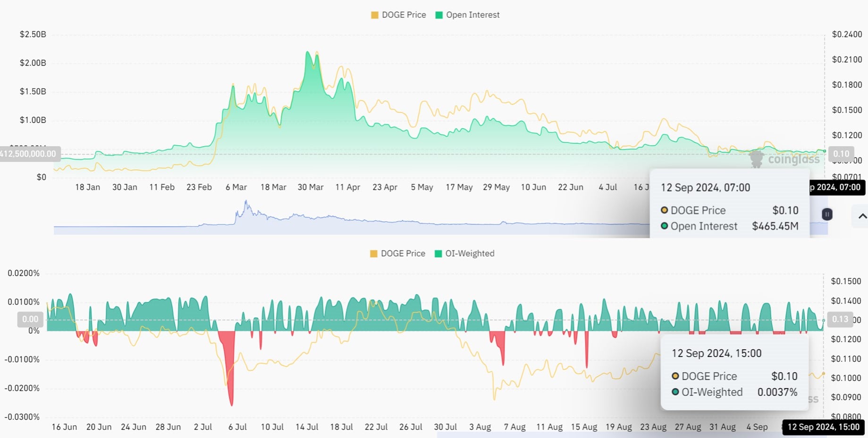Image resolution: width=868 pixels, height=438 pixels.
Task: Click the yellow dot in the 07:00 tooltip
Action: point(664,210)
